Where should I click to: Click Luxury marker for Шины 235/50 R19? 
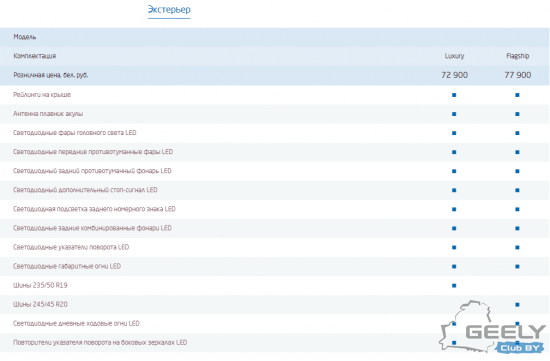454,286
